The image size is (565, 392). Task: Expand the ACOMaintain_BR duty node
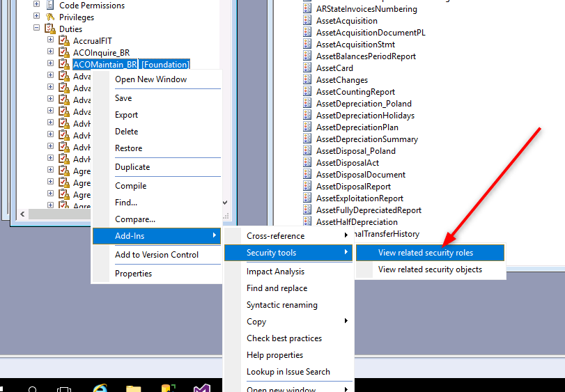pos(51,65)
